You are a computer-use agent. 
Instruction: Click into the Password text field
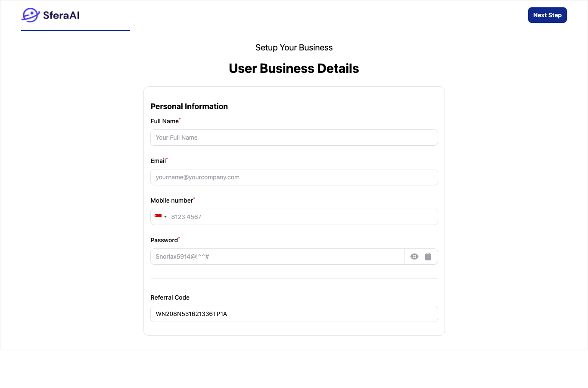[278, 257]
